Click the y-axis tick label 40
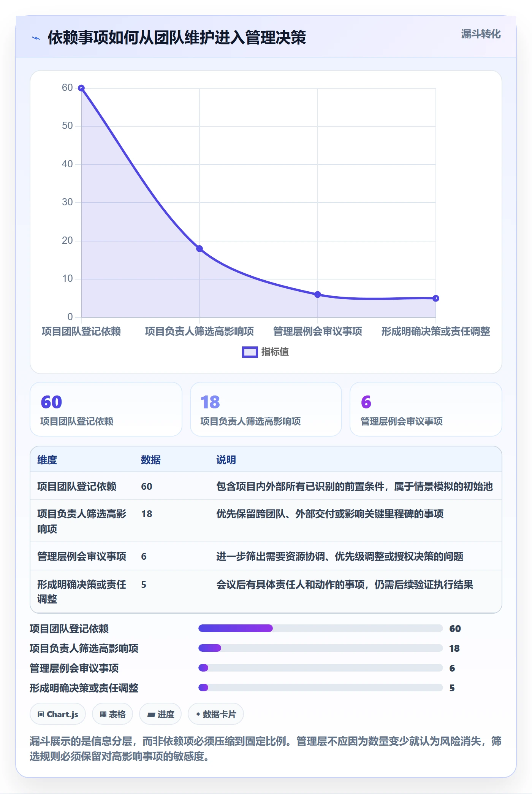 click(x=67, y=164)
